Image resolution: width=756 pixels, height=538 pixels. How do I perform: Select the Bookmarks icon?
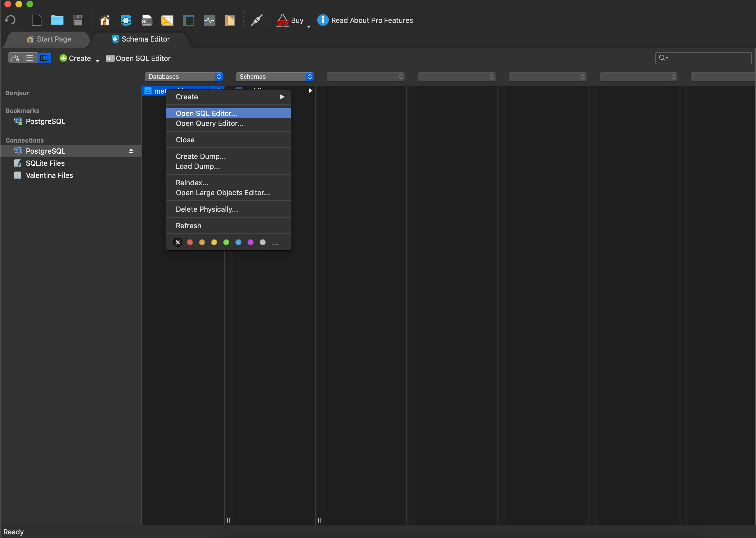tap(230, 20)
